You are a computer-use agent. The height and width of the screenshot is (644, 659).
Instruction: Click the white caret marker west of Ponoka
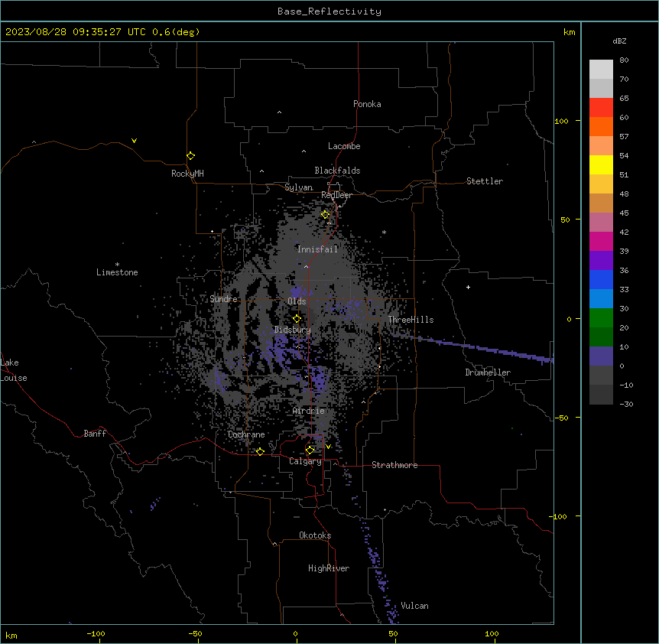tap(280, 112)
